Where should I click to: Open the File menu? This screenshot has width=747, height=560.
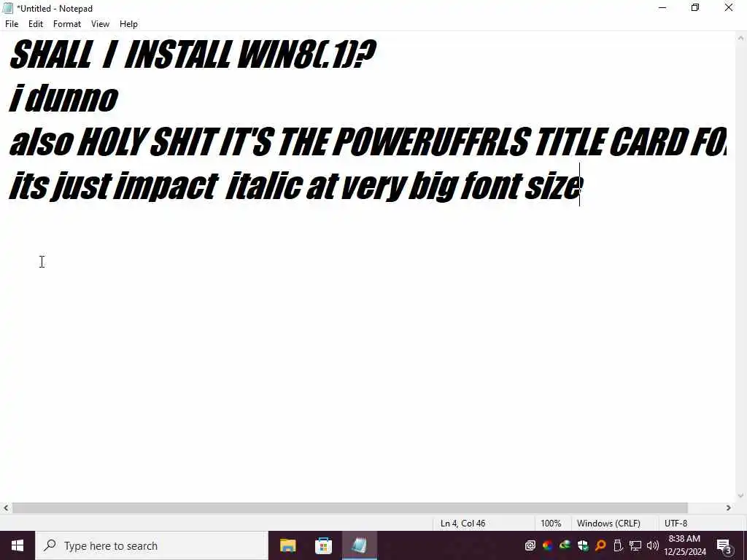[x=12, y=24]
